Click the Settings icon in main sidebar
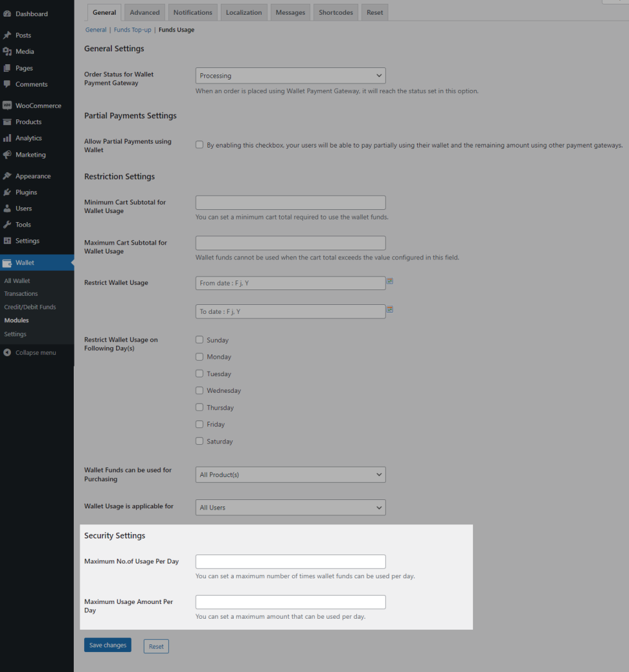The image size is (629, 672). click(x=7, y=241)
